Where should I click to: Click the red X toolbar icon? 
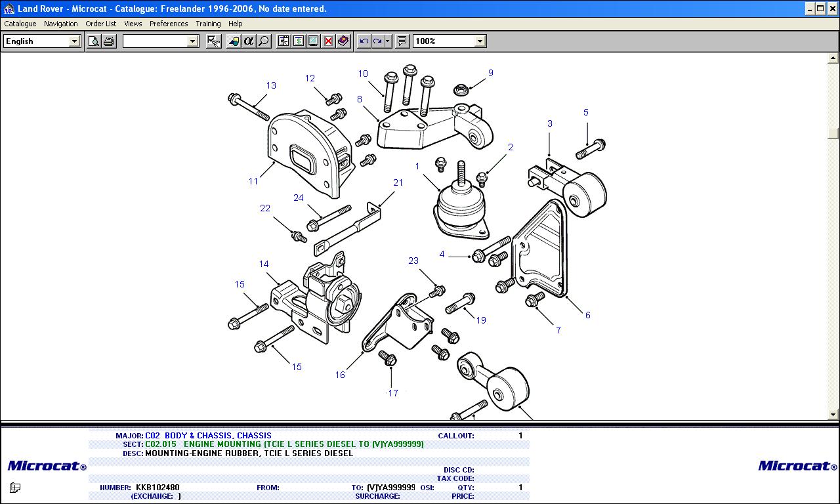328,41
